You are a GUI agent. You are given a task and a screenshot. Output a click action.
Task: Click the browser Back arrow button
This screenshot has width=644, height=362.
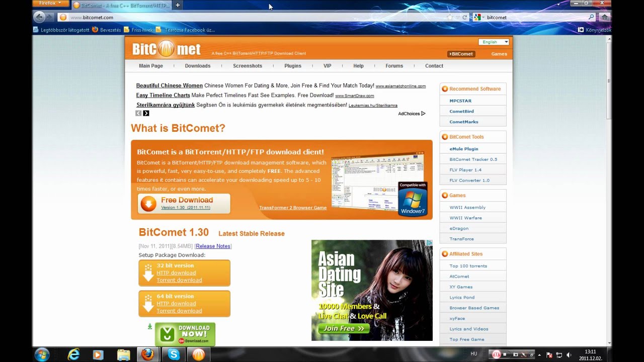tap(39, 17)
